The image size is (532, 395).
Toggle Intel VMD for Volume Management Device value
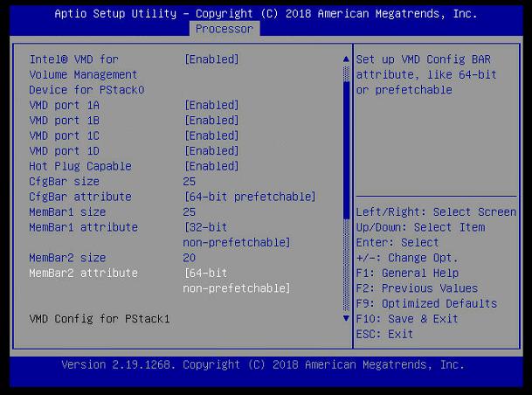point(211,59)
